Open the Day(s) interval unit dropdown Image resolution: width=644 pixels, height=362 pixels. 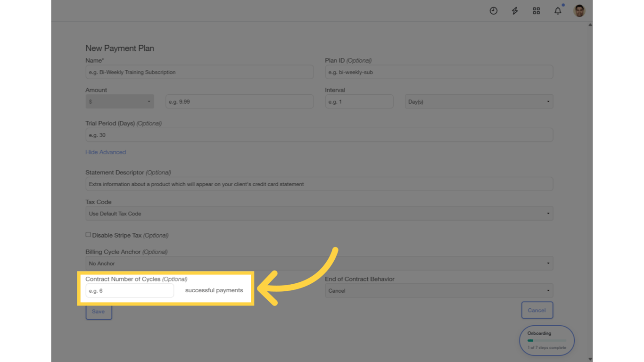479,101
